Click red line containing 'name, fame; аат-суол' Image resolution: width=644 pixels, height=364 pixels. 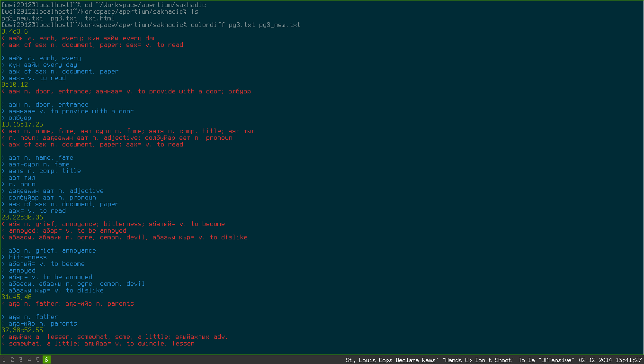pos(128,131)
